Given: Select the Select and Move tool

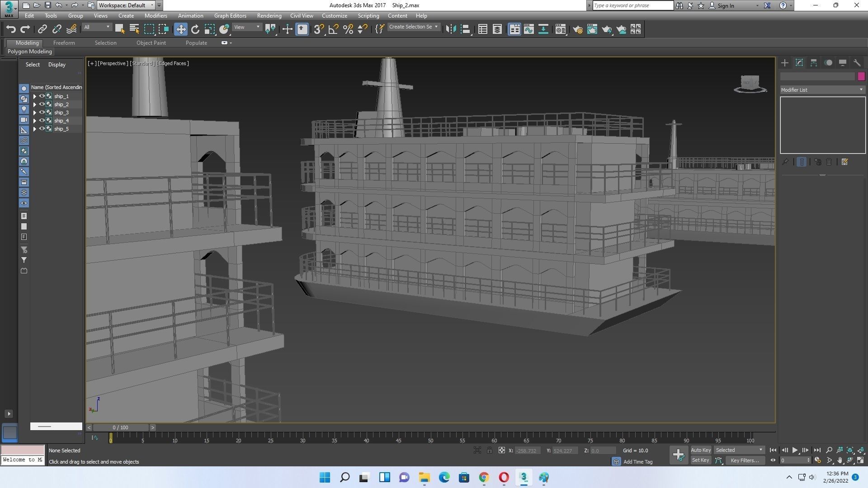Looking at the screenshot, I should click(181, 29).
